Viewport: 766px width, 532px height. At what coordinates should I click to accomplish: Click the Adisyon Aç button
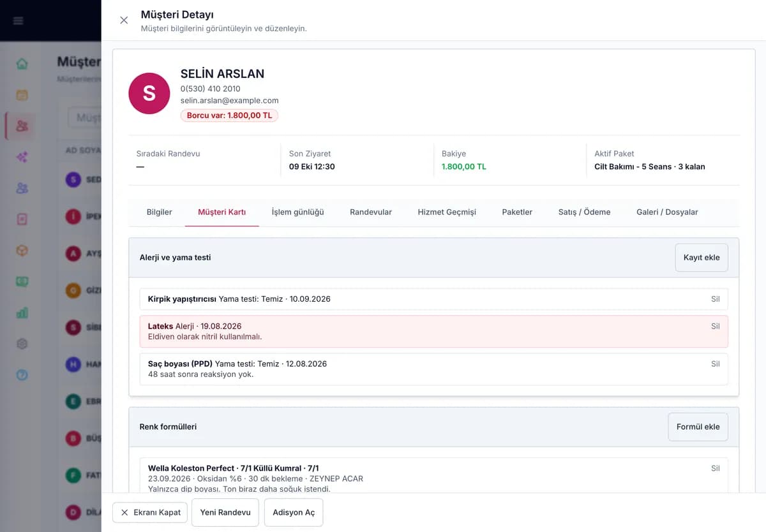click(x=294, y=512)
